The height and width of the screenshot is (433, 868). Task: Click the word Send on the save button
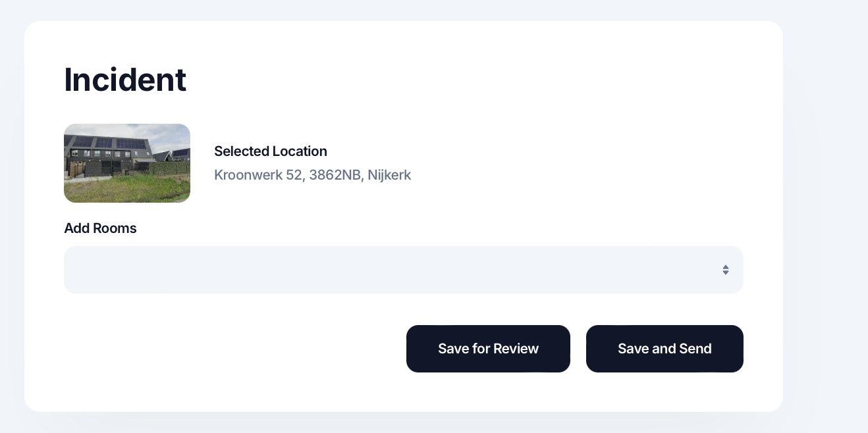[x=695, y=349]
